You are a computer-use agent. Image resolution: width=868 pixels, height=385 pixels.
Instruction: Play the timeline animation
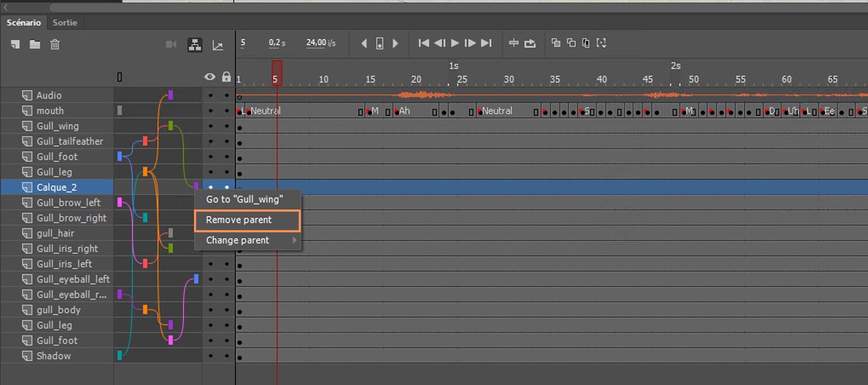tap(455, 43)
